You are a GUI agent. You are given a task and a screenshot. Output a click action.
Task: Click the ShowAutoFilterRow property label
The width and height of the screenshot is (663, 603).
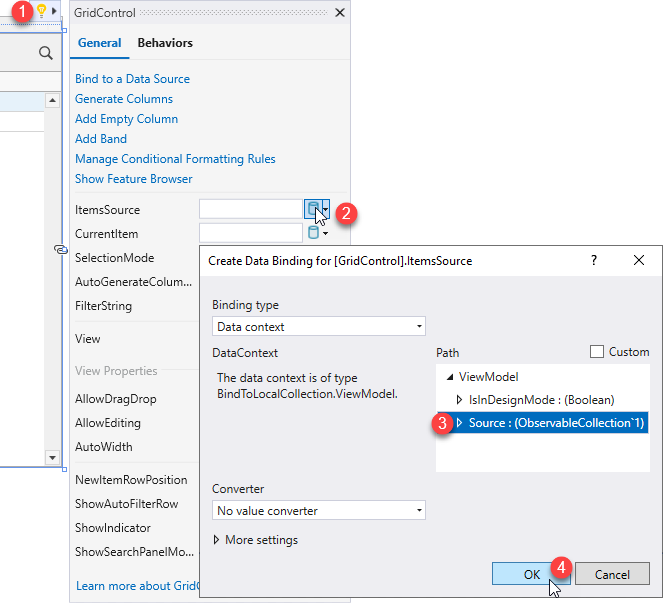coord(126,504)
